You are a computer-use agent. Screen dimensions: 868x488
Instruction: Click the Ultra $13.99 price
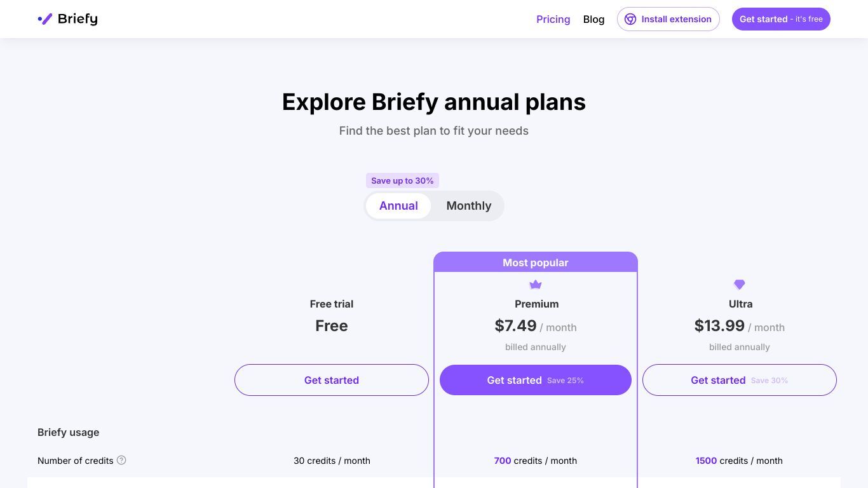[x=719, y=326]
